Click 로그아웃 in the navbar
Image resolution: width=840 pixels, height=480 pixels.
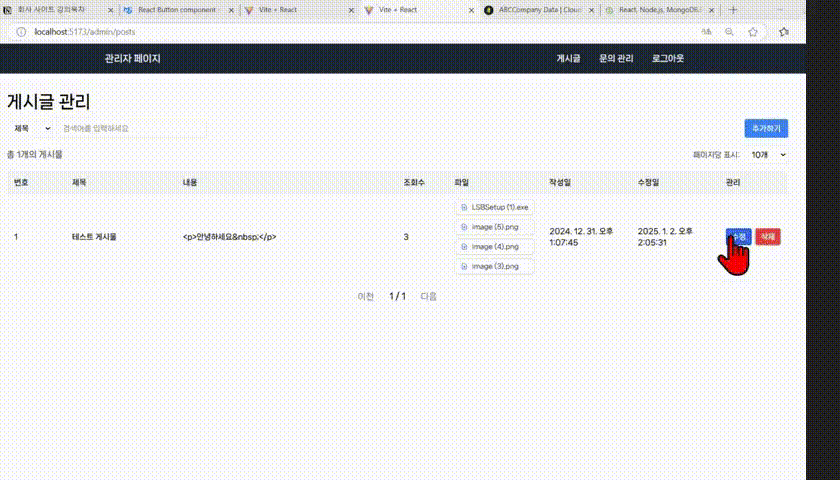point(668,58)
